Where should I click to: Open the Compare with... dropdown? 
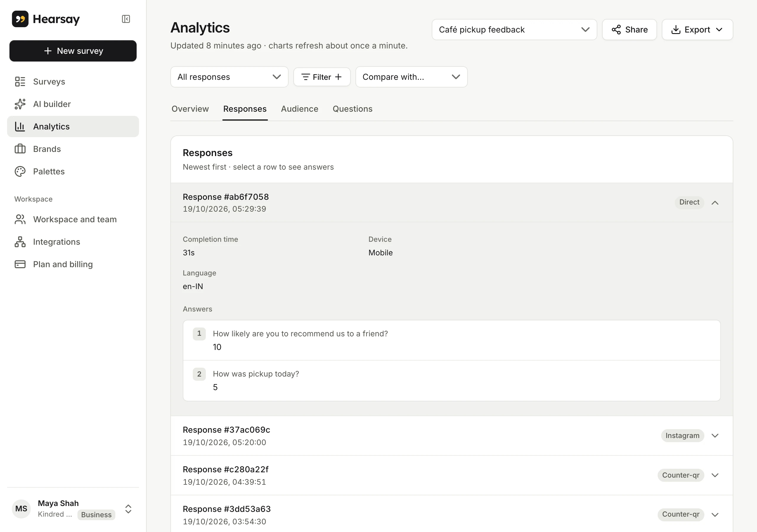[x=411, y=77]
